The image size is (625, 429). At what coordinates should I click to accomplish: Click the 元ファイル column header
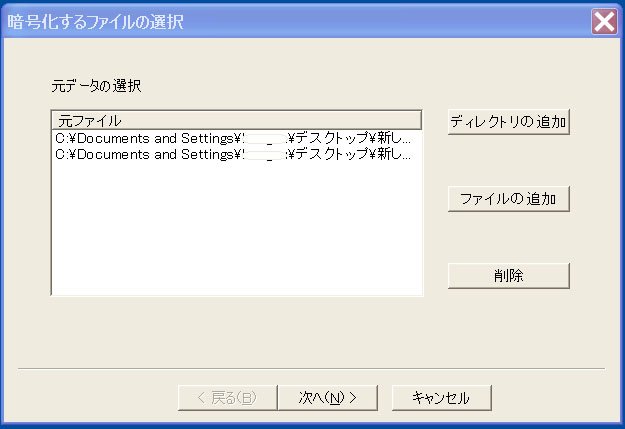click(x=236, y=120)
